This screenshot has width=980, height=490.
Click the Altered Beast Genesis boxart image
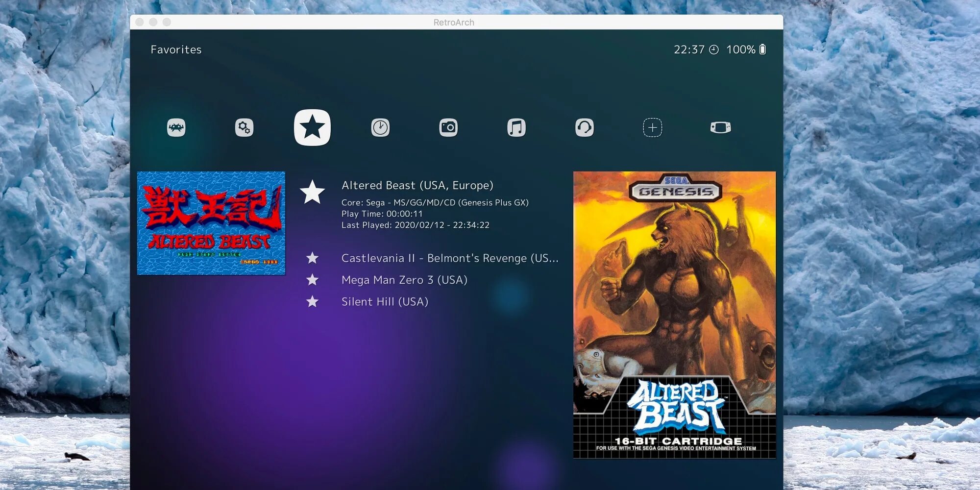[674, 315]
